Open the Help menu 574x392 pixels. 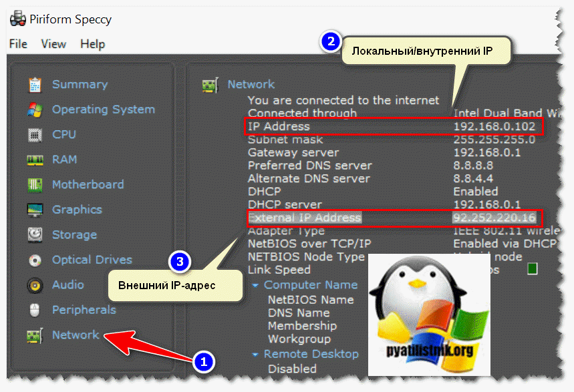[x=92, y=44]
